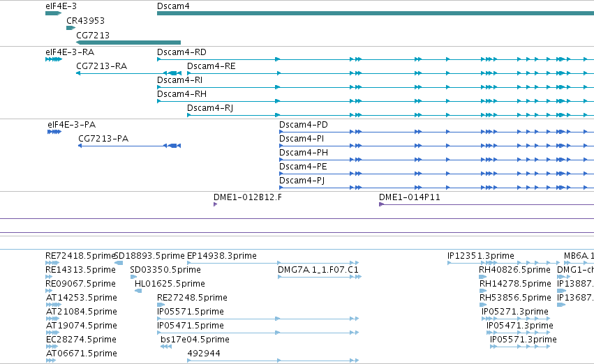Select transcript CG7213-RA label
The image size is (594, 364).
pyautogui.click(x=101, y=66)
